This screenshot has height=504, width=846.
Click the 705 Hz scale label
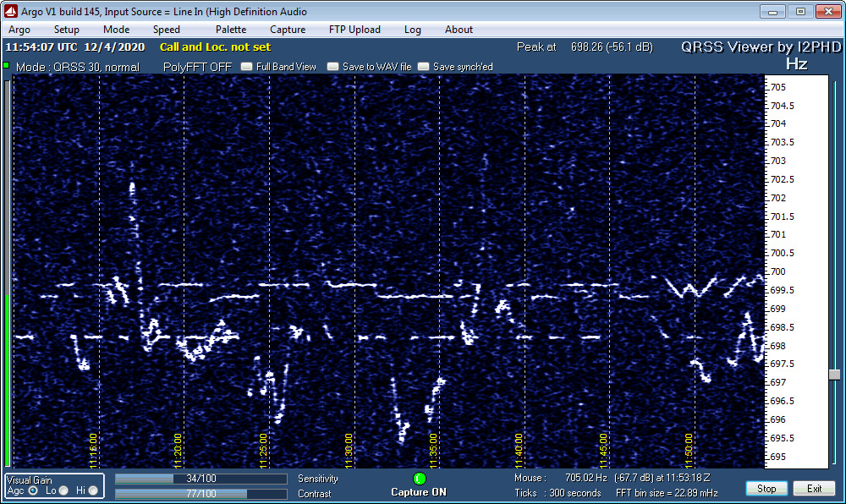point(778,87)
